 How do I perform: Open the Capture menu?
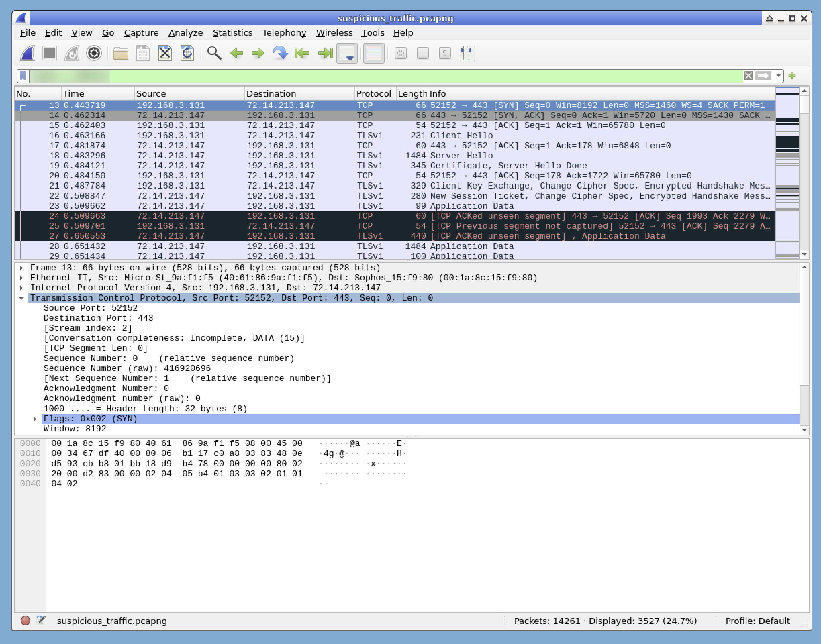142,33
